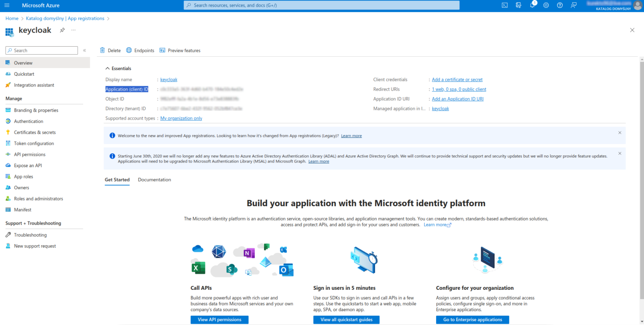Open portal settings via gear icon
Viewport: 644px width, 325px height.
coord(546,5)
